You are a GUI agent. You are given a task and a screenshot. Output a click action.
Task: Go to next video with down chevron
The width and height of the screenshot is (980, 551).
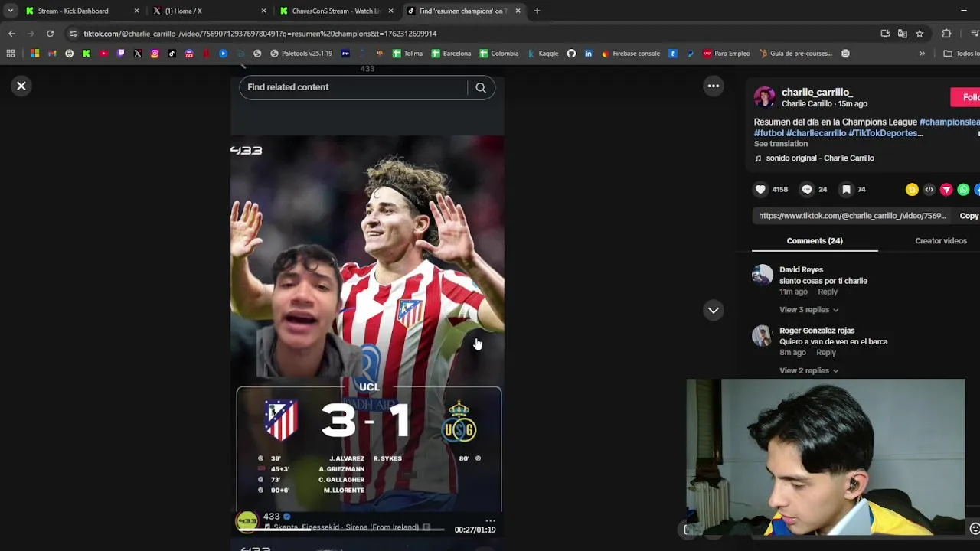[x=713, y=310]
